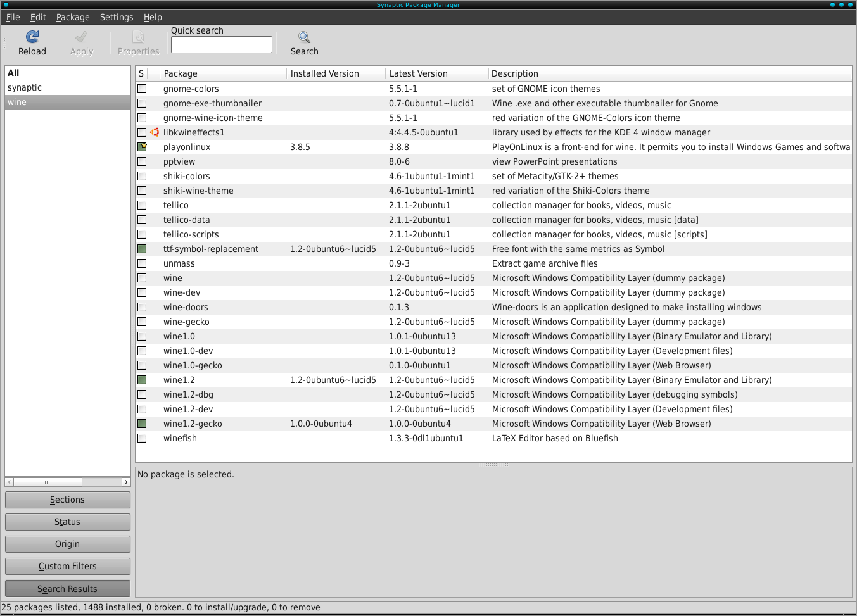Click installed status box of wine1.2-gecko
The image size is (857, 616).
click(x=142, y=424)
